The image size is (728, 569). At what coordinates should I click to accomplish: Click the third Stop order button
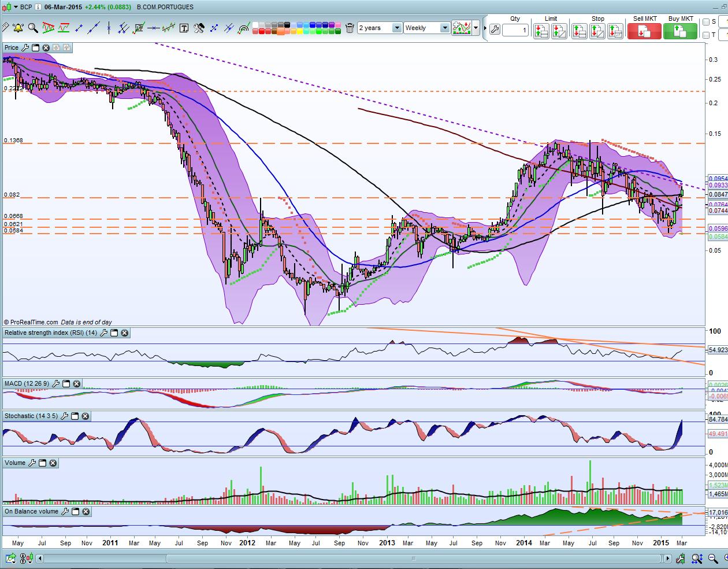[615, 31]
